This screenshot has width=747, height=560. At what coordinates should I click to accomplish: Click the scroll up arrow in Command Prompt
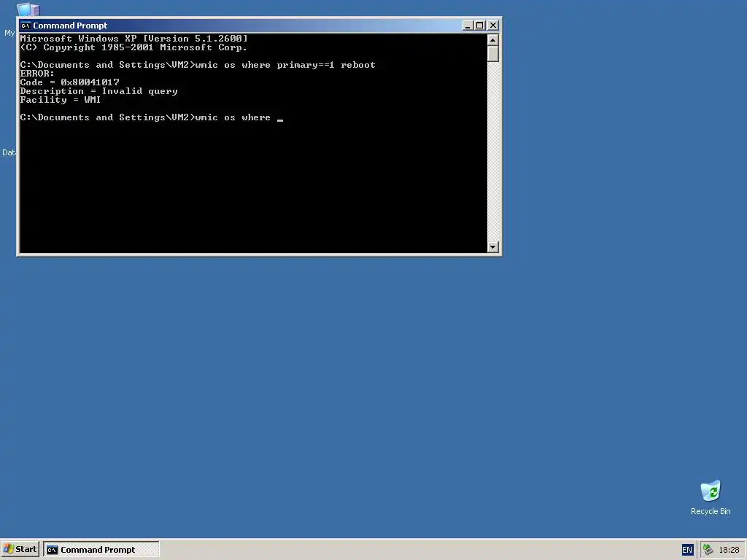tap(493, 40)
